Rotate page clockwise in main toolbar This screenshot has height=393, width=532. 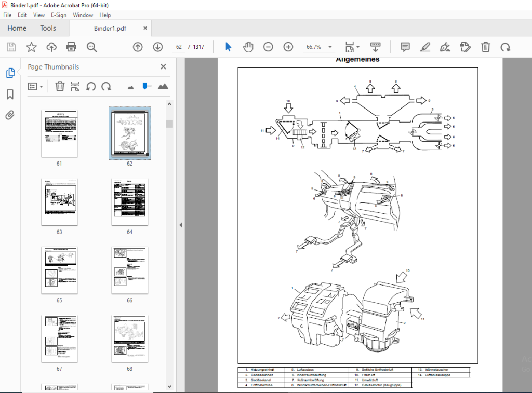click(x=505, y=47)
